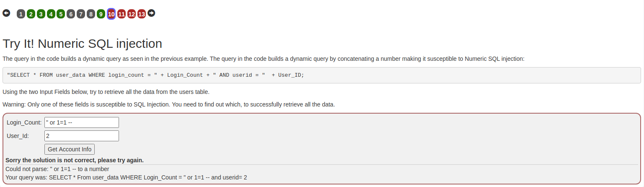The image size is (644, 187).
Task: Select current page 10 badge
Action: (x=111, y=14)
